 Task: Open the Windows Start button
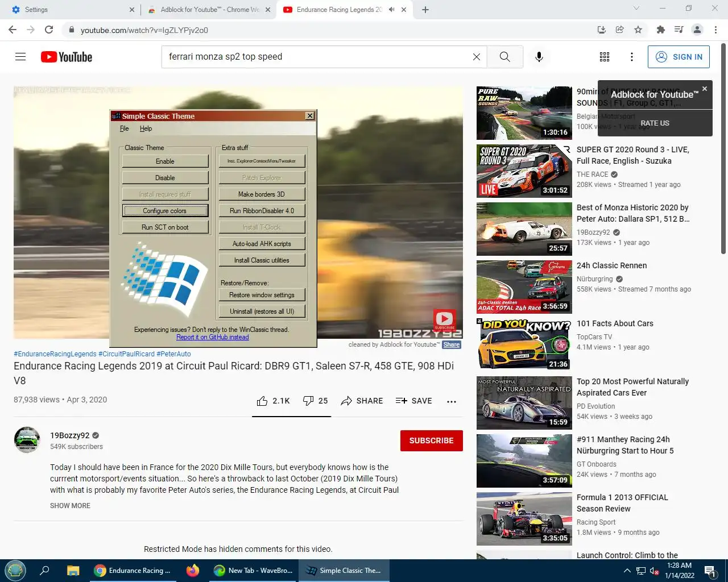15,570
